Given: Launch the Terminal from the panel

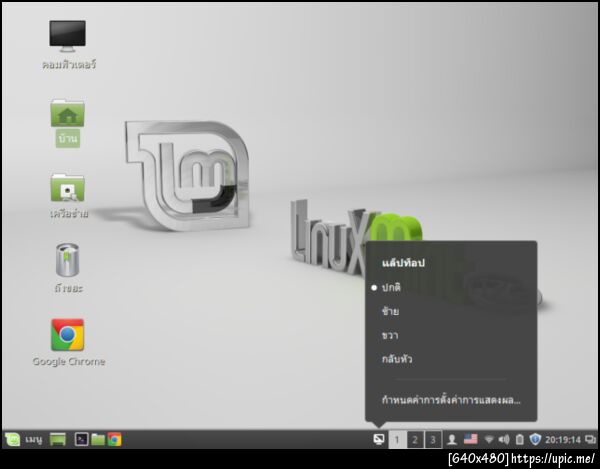Looking at the screenshot, I should tap(81, 440).
